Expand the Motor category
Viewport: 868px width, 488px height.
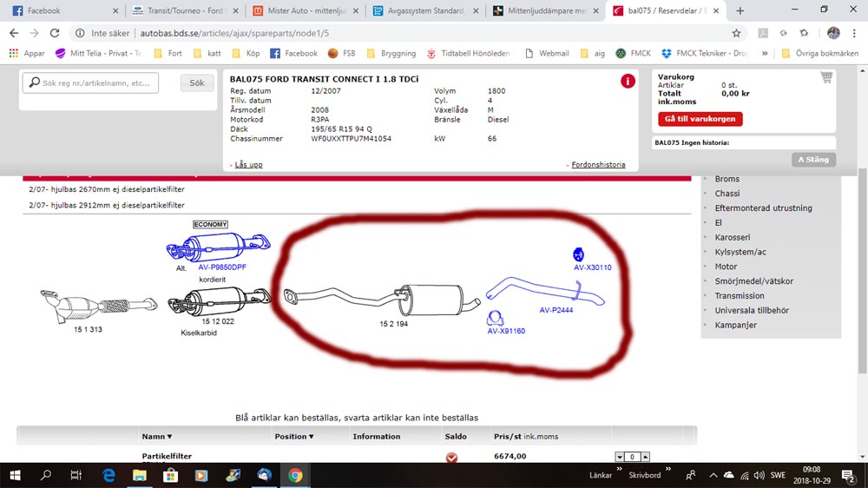click(x=725, y=267)
